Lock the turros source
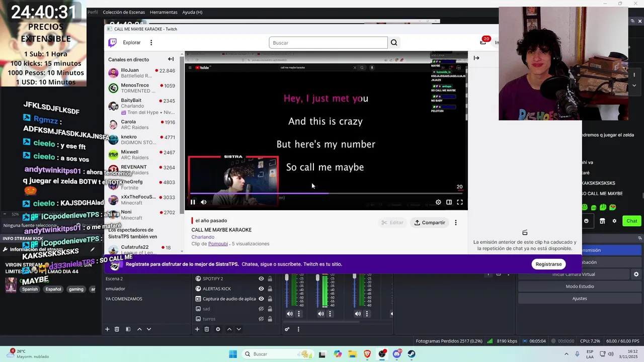Viewport: 644px width, 362px height. pyautogui.click(x=270, y=319)
